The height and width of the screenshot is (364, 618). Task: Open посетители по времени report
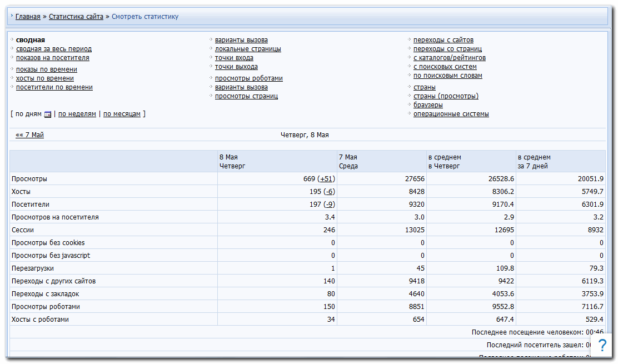(54, 87)
